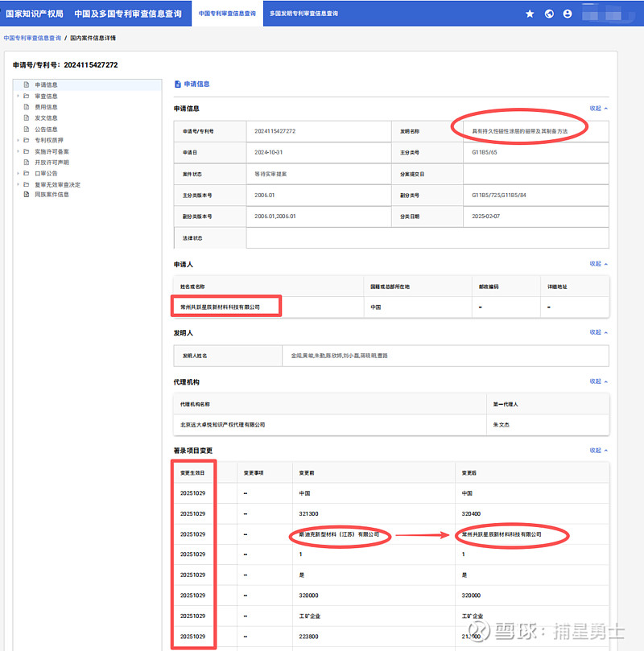Click the 口审公告 folder icon
644x651 pixels.
pyautogui.click(x=27, y=173)
